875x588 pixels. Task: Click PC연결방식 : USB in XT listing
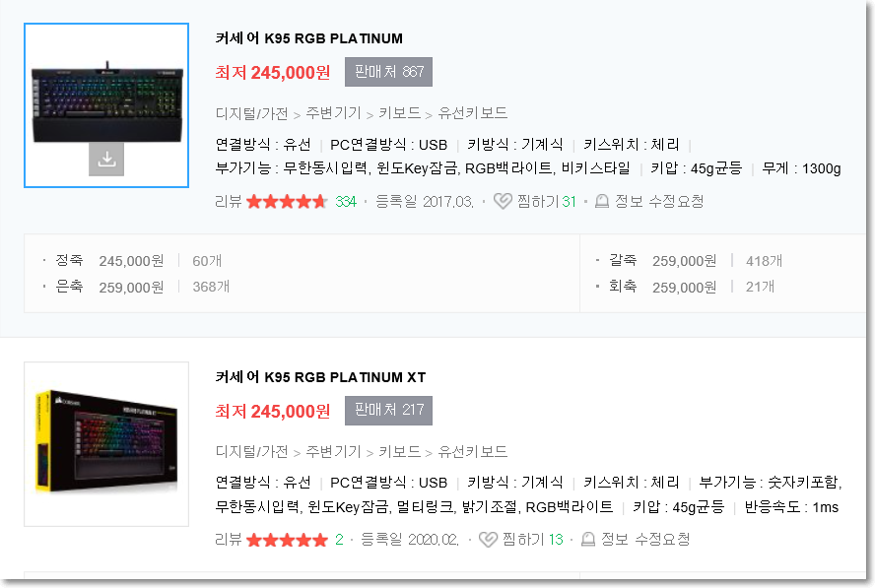(x=388, y=482)
